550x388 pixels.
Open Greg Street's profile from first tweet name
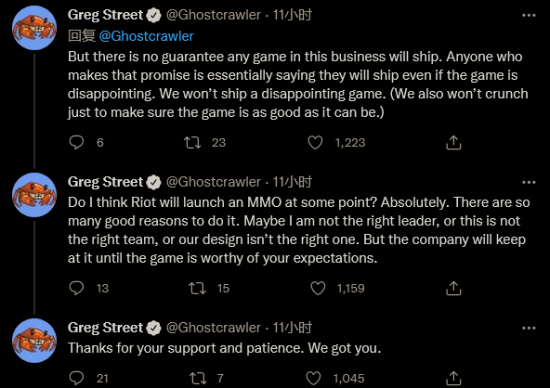pos(105,15)
